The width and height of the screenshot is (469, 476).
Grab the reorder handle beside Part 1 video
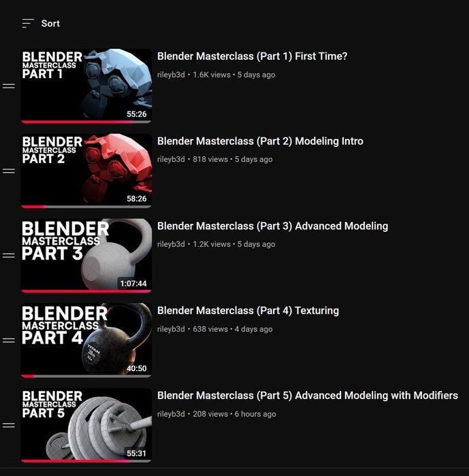point(9,86)
